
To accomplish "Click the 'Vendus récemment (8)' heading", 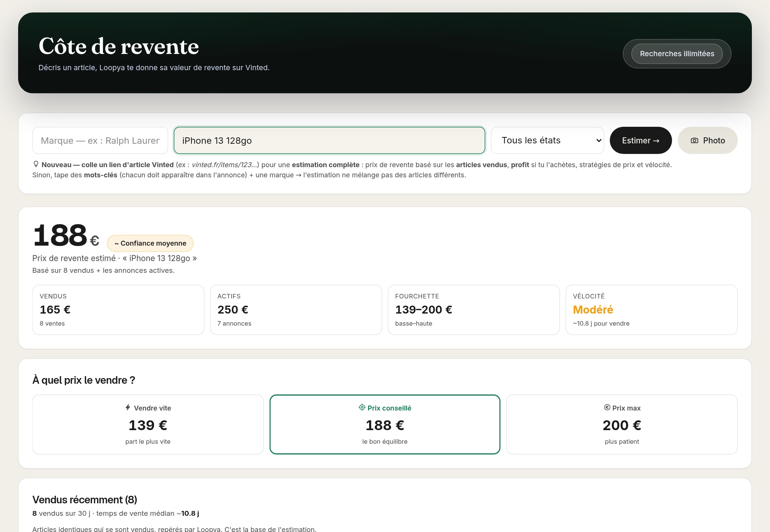I will coord(85,500).
